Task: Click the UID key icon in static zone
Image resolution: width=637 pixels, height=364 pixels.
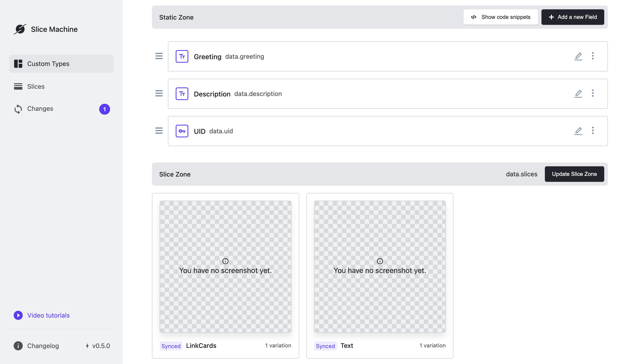Action: (182, 131)
